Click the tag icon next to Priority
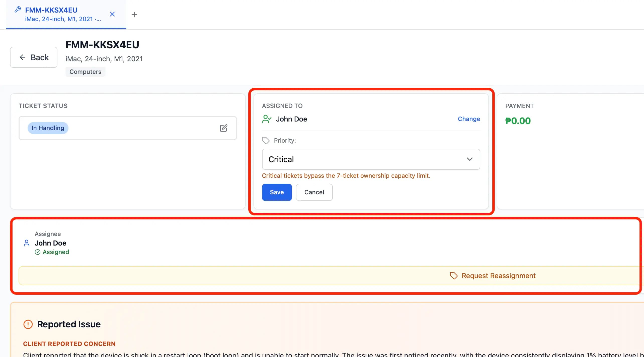 pos(266,141)
